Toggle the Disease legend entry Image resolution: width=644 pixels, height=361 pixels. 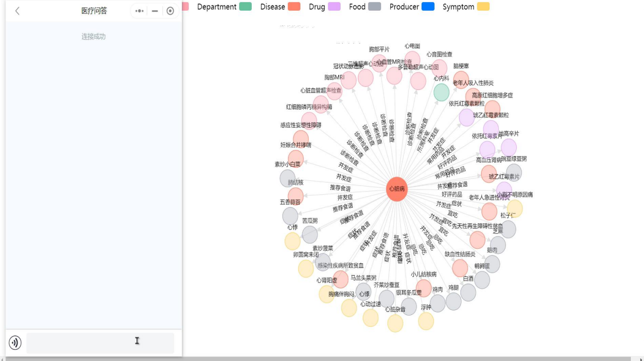point(272,7)
